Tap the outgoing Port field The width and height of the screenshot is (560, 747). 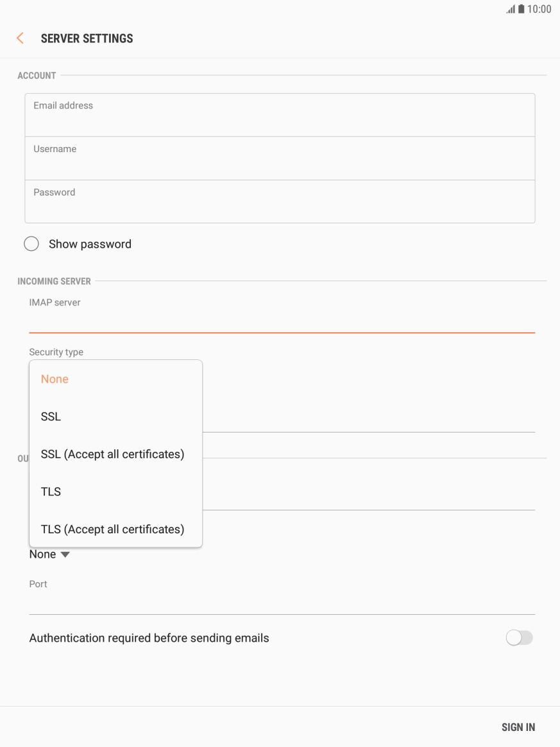click(x=281, y=603)
